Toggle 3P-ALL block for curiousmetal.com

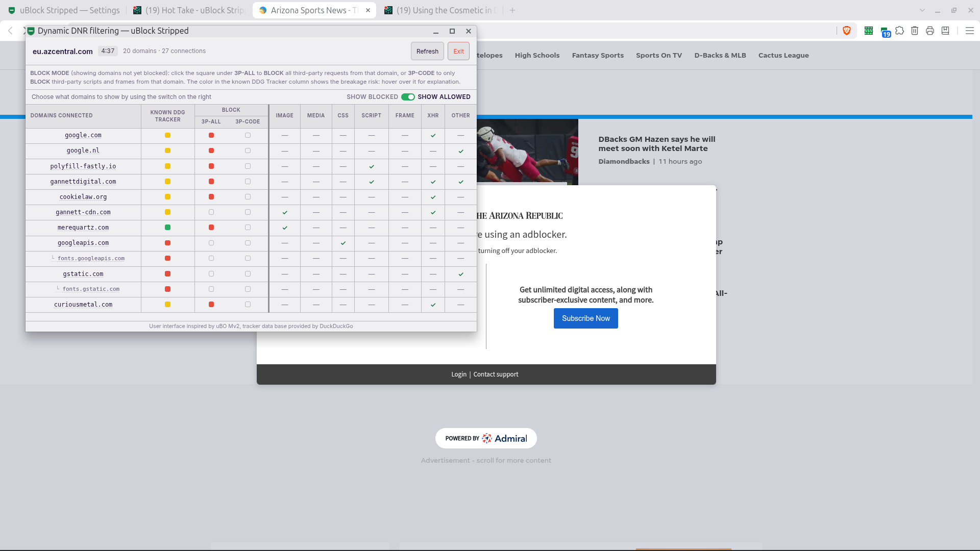click(x=211, y=305)
